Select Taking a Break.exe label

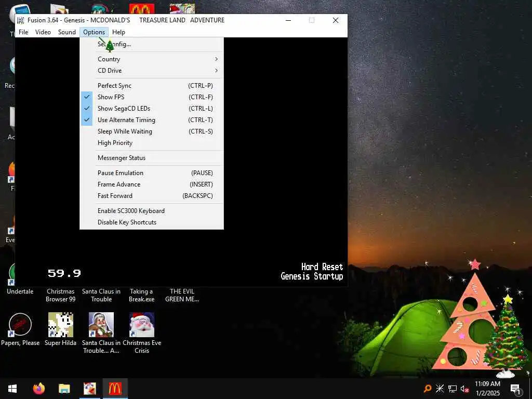point(142,295)
